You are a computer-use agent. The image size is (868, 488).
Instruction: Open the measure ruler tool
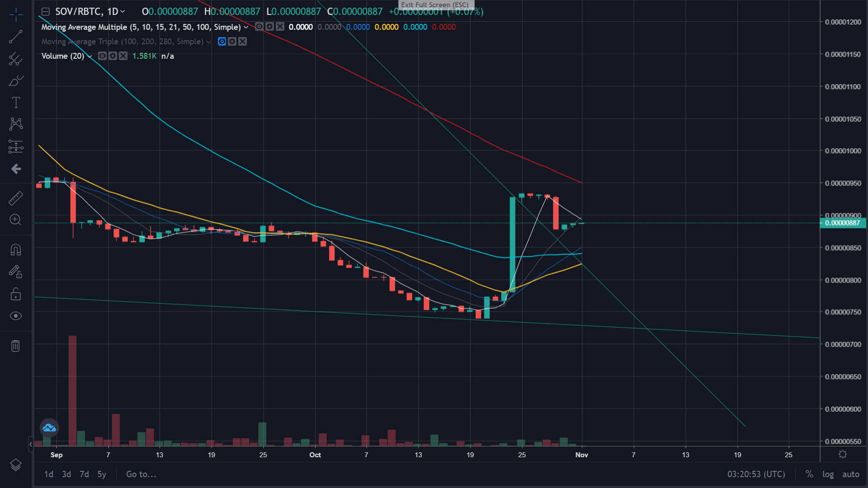(16, 198)
